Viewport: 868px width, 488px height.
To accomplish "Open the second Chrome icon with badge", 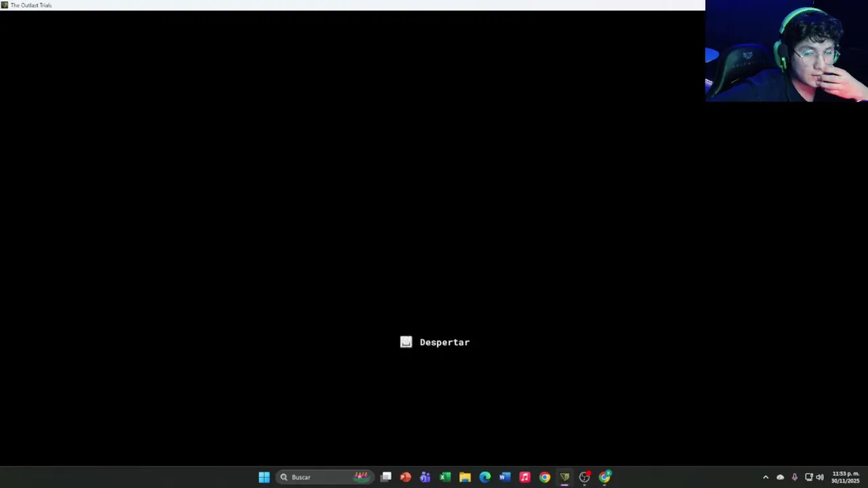I will pyautogui.click(x=604, y=477).
